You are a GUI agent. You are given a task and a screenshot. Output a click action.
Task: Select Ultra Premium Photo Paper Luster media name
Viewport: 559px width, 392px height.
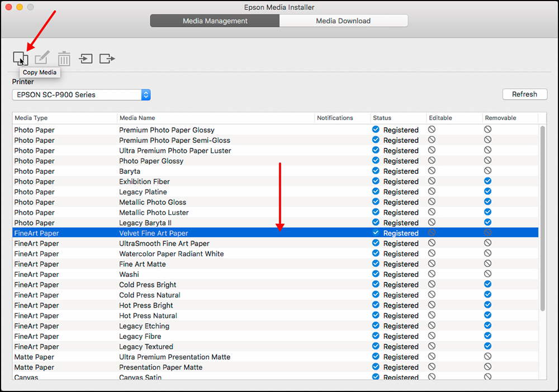[175, 151]
